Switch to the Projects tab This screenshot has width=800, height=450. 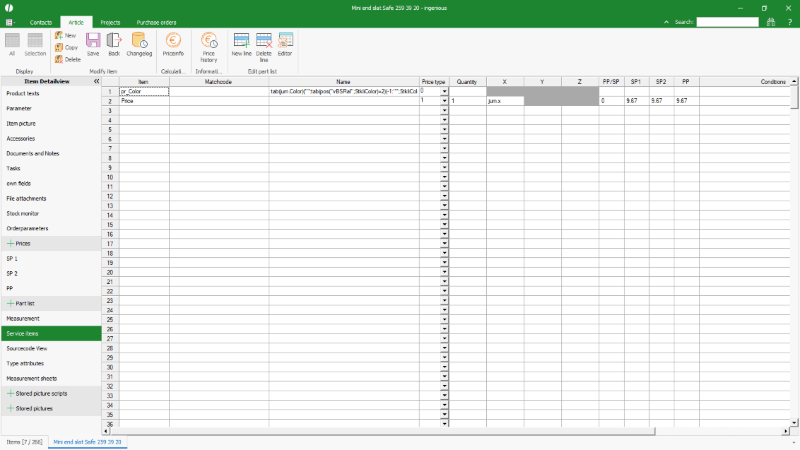click(x=110, y=22)
